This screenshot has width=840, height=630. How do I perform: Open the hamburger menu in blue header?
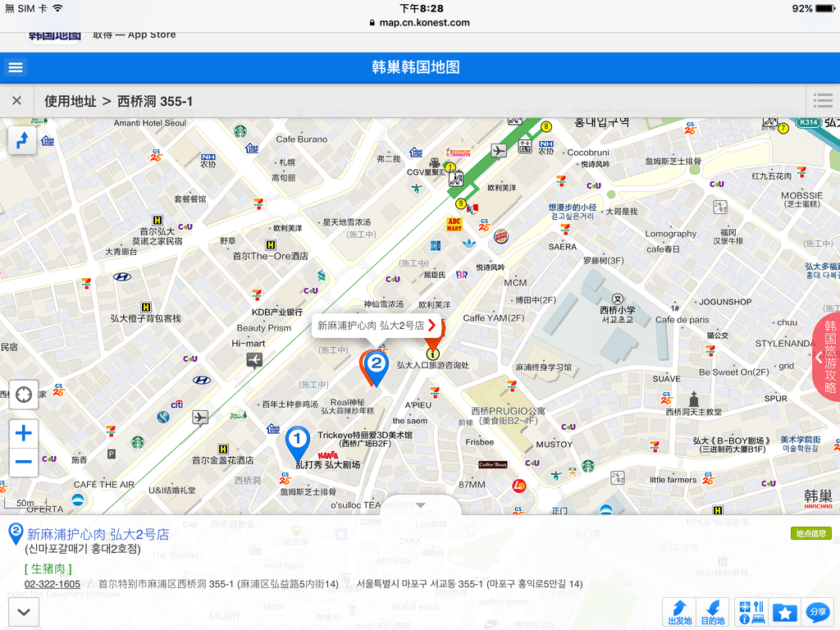click(x=16, y=67)
